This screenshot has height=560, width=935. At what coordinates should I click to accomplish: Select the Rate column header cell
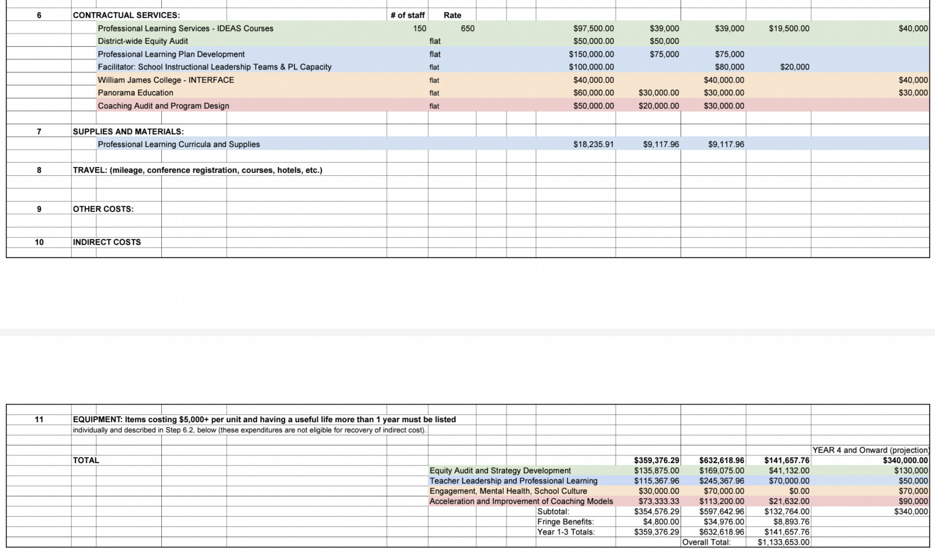point(452,15)
